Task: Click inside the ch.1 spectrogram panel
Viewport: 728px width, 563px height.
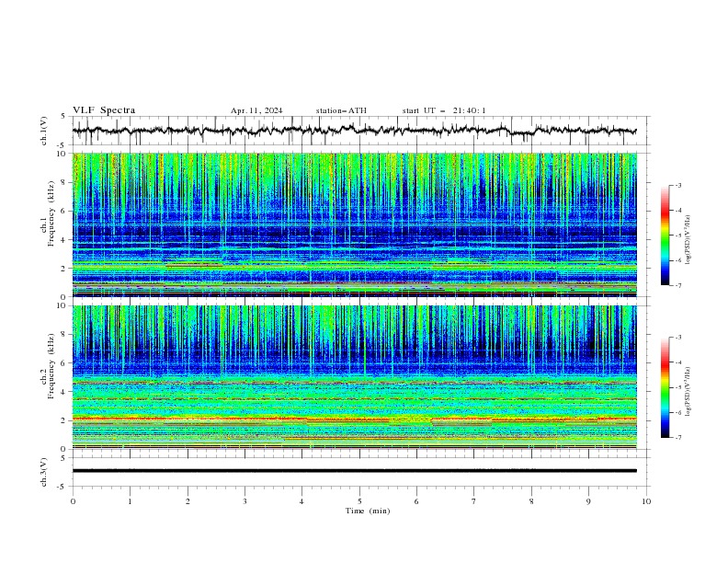Action: pyautogui.click(x=354, y=224)
